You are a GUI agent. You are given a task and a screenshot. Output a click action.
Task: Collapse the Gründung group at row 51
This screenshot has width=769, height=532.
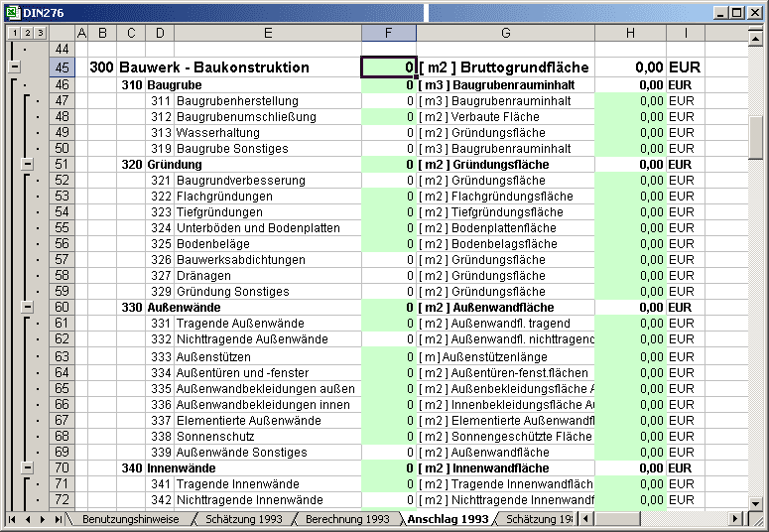[x=28, y=164]
